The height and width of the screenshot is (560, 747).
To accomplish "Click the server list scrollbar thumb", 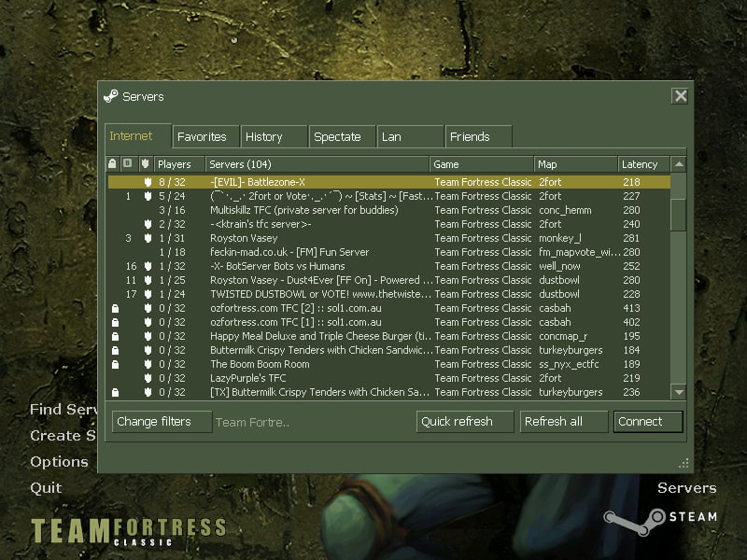I will [x=679, y=216].
